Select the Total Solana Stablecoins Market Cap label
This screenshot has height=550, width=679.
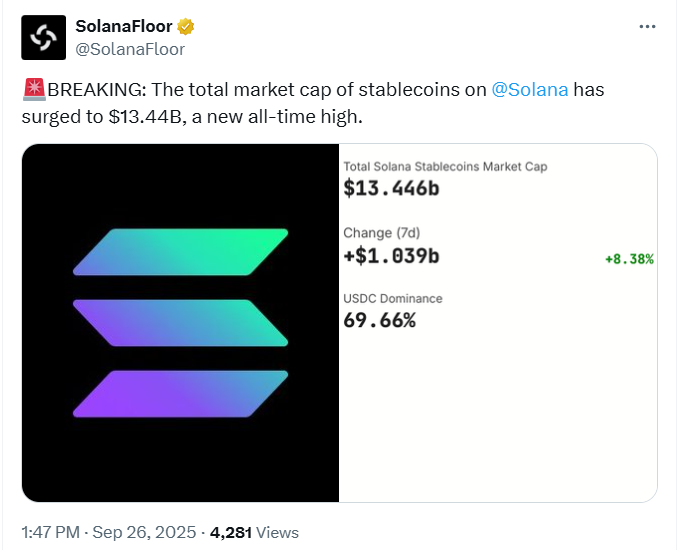(x=445, y=166)
